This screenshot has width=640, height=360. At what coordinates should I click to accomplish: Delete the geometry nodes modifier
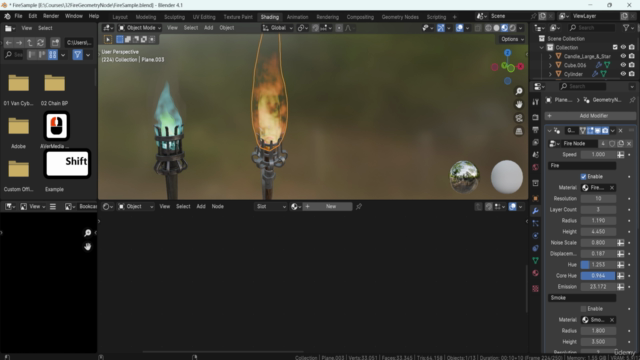click(620, 131)
